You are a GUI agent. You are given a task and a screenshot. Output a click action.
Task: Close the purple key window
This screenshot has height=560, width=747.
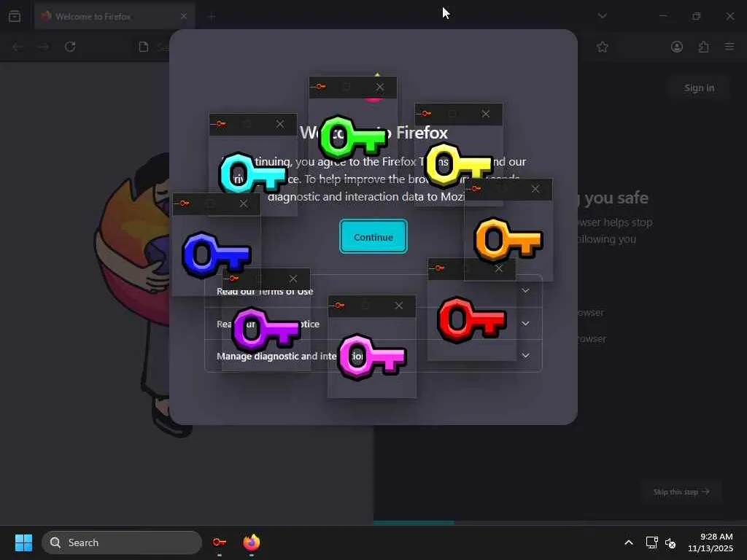point(293,279)
